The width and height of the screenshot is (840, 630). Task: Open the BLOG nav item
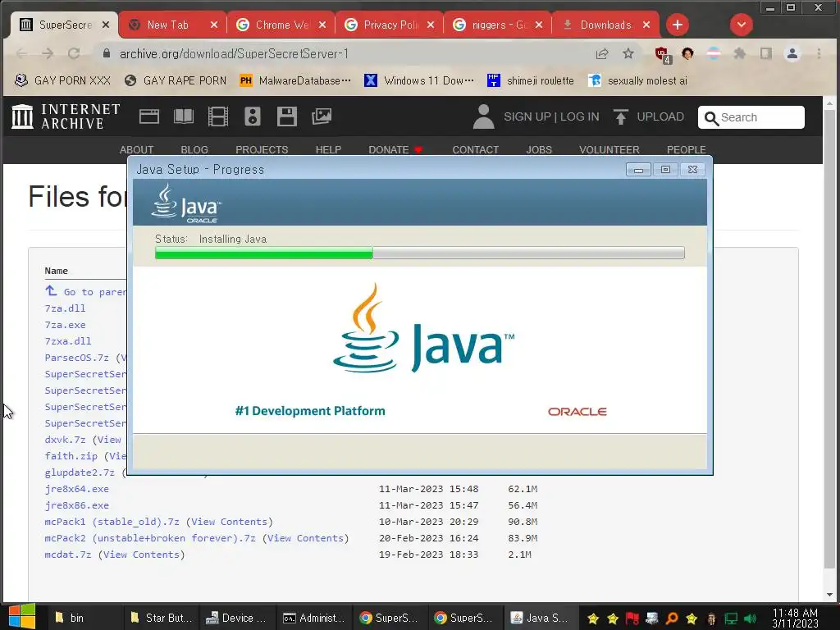point(194,149)
